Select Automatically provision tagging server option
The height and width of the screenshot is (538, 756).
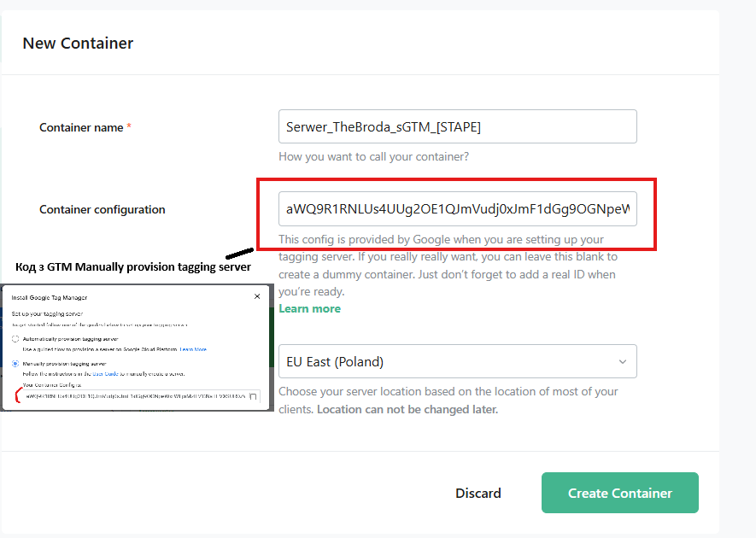pos(15,339)
